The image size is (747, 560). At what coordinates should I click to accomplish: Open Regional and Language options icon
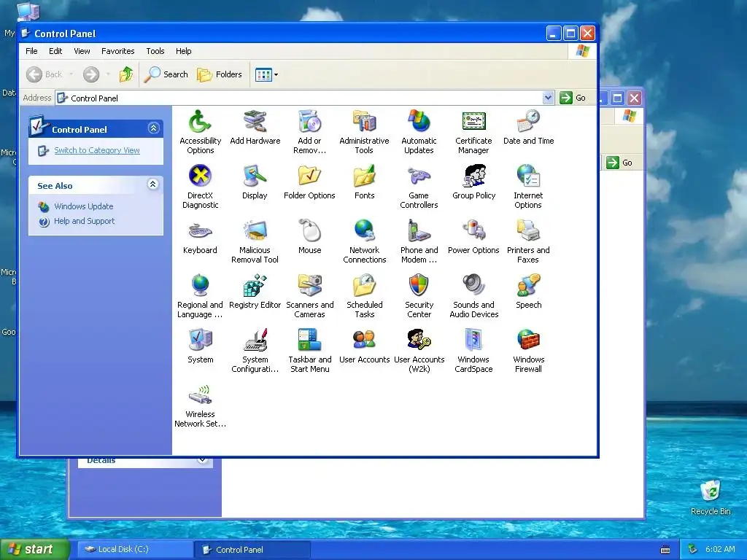200,286
